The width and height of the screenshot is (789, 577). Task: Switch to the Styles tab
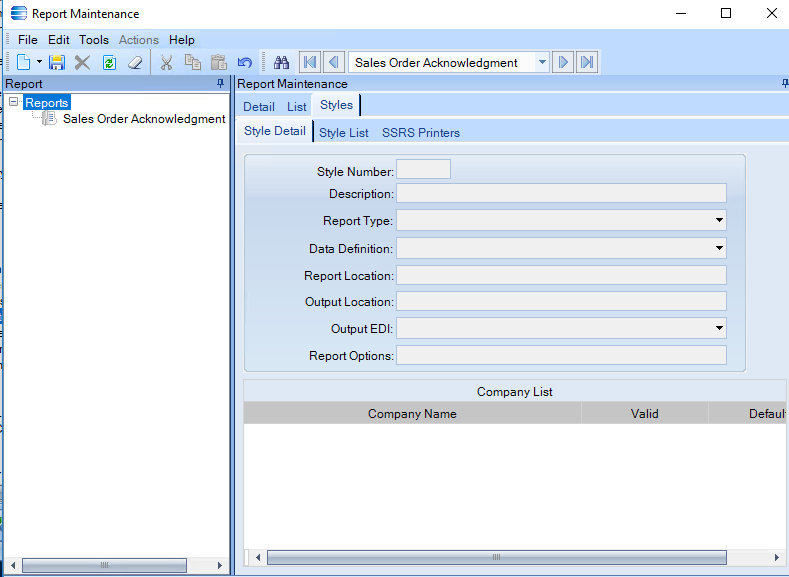tap(336, 105)
